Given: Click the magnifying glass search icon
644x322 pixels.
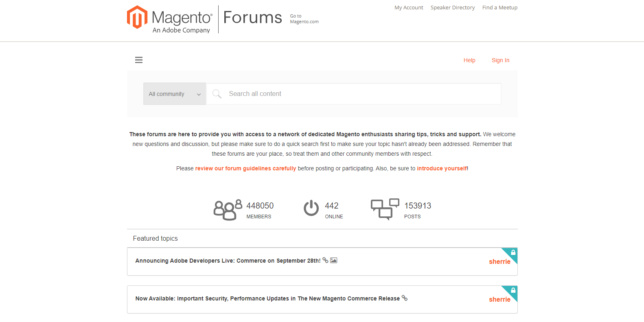Looking at the screenshot, I should (217, 94).
